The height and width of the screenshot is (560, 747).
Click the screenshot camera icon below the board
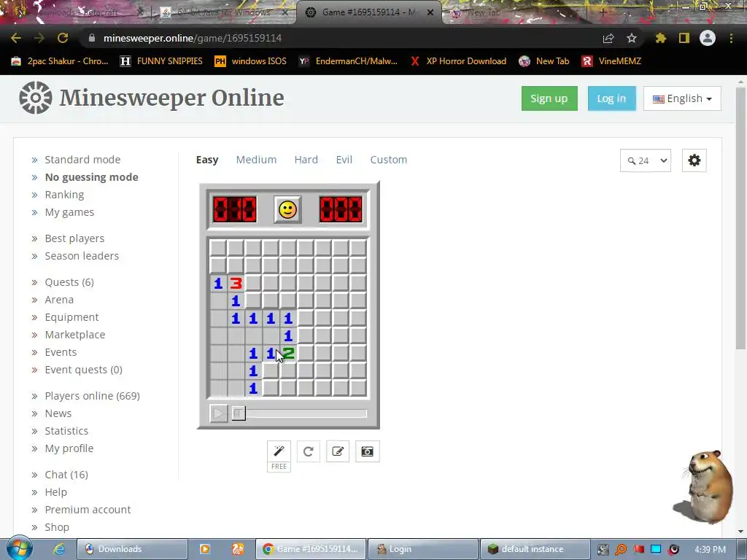[368, 451]
